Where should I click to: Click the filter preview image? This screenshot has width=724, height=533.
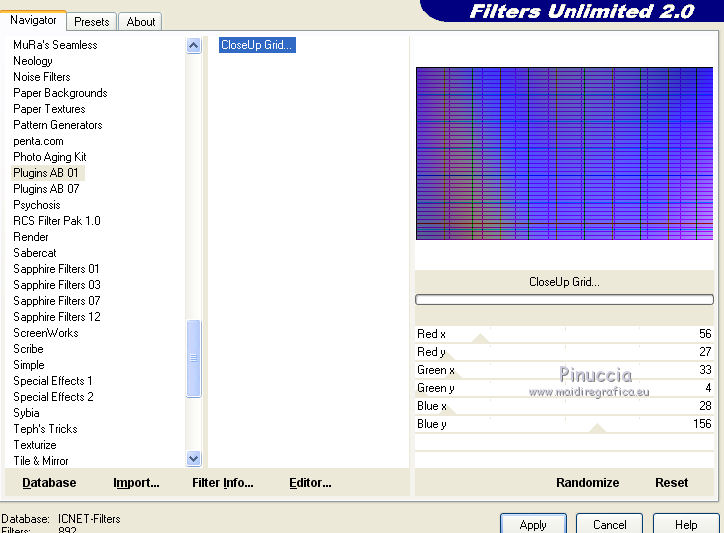[x=564, y=153]
